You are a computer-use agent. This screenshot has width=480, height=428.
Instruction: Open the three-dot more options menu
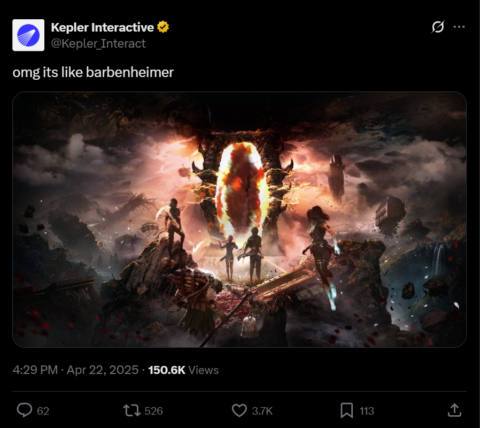pos(459,27)
